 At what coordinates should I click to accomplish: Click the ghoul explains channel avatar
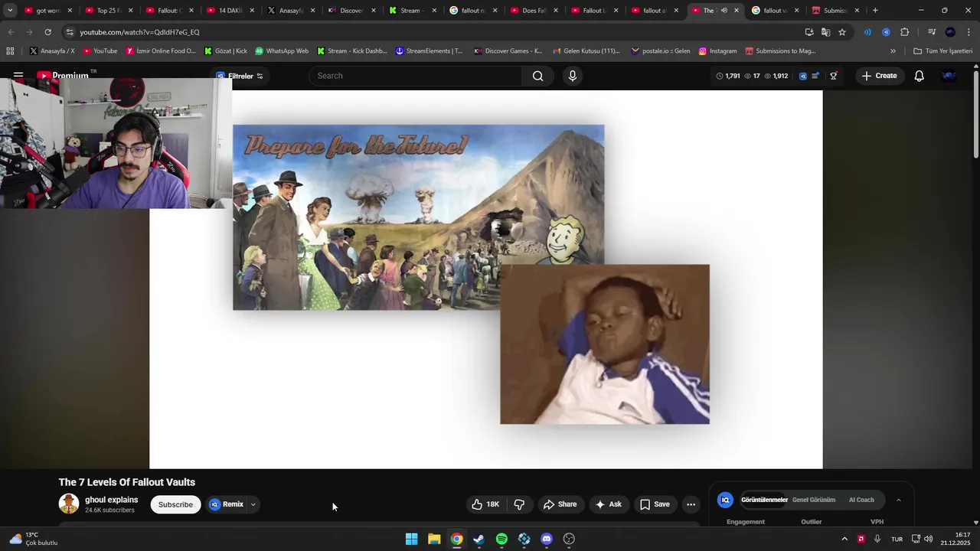pos(69,504)
